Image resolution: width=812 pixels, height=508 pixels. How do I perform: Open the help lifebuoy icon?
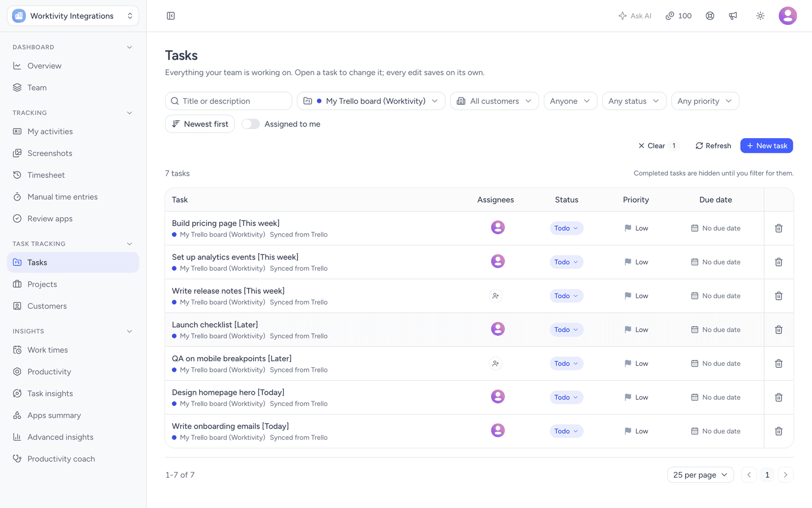click(710, 16)
